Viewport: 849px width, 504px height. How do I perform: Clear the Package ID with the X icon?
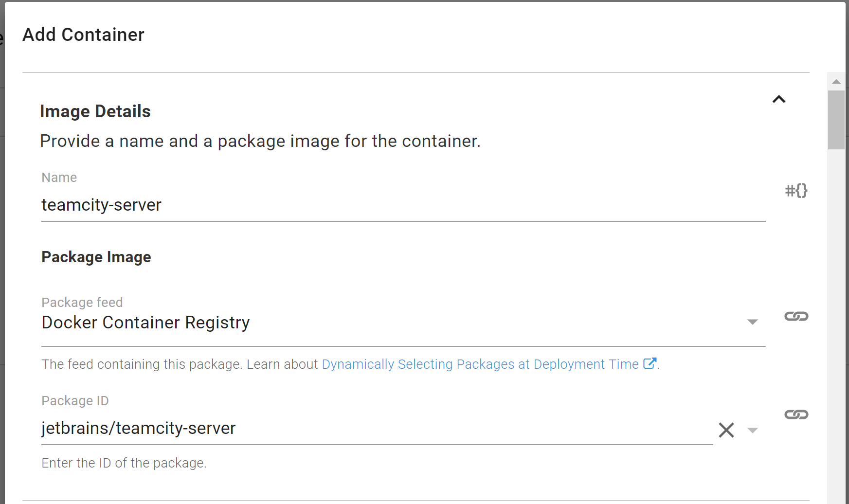click(726, 430)
